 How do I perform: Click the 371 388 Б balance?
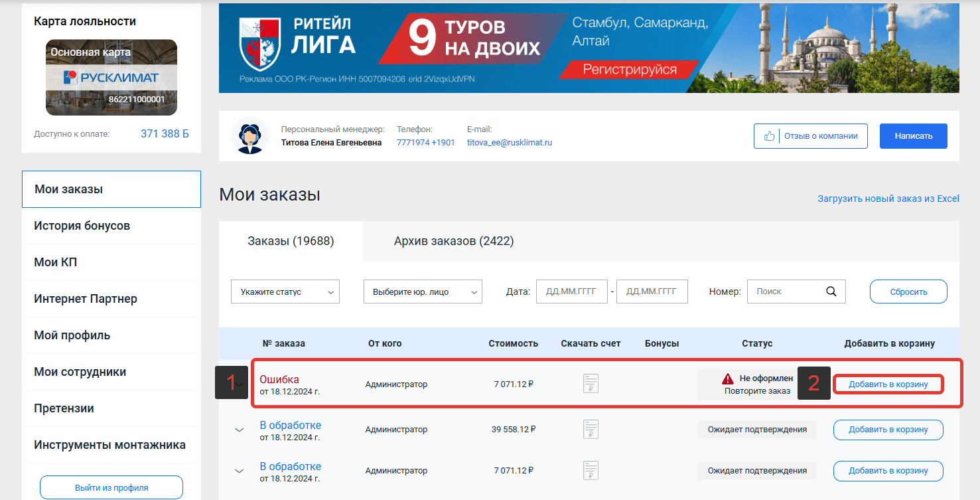[x=165, y=134]
